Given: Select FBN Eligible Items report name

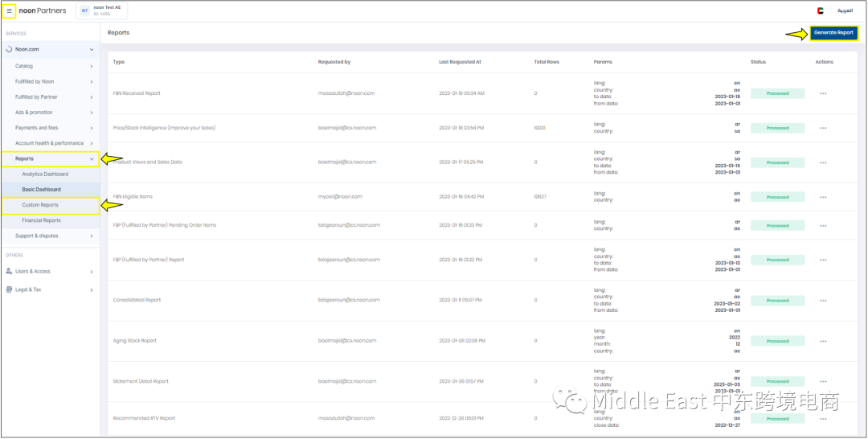Looking at the screenshot, I should tap(133, 196).
